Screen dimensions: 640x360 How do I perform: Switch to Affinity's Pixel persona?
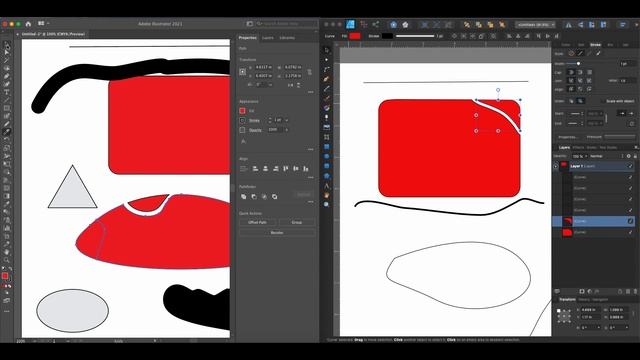(x=363, y=24)
